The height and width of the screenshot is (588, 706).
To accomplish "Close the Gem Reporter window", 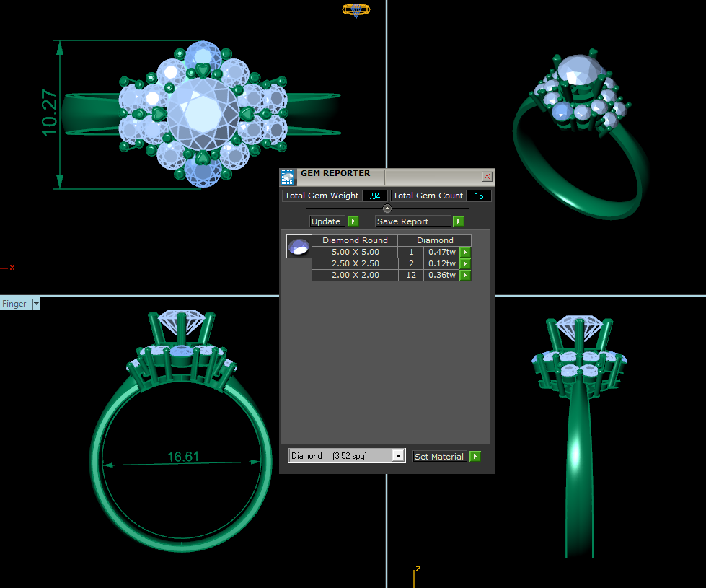I will (x=487, y=176).
